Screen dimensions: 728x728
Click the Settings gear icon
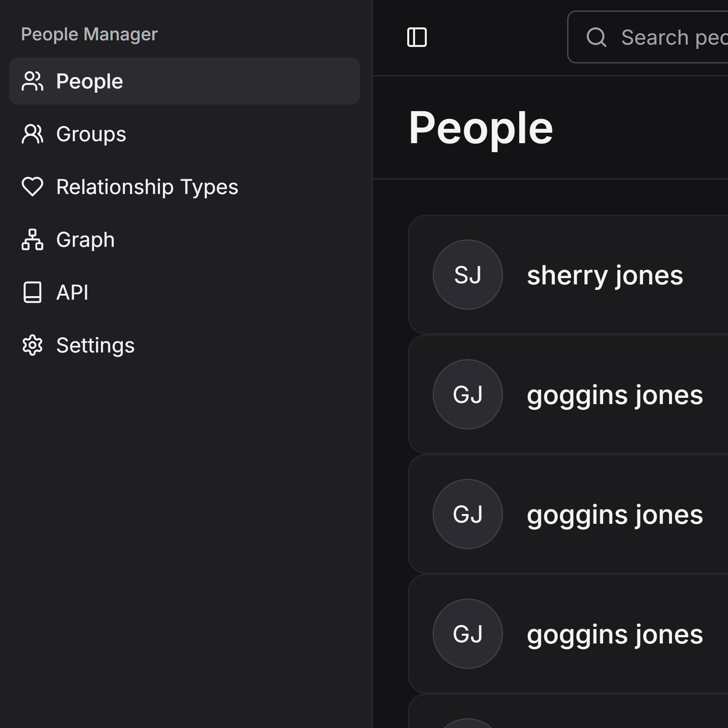point(32,345)
